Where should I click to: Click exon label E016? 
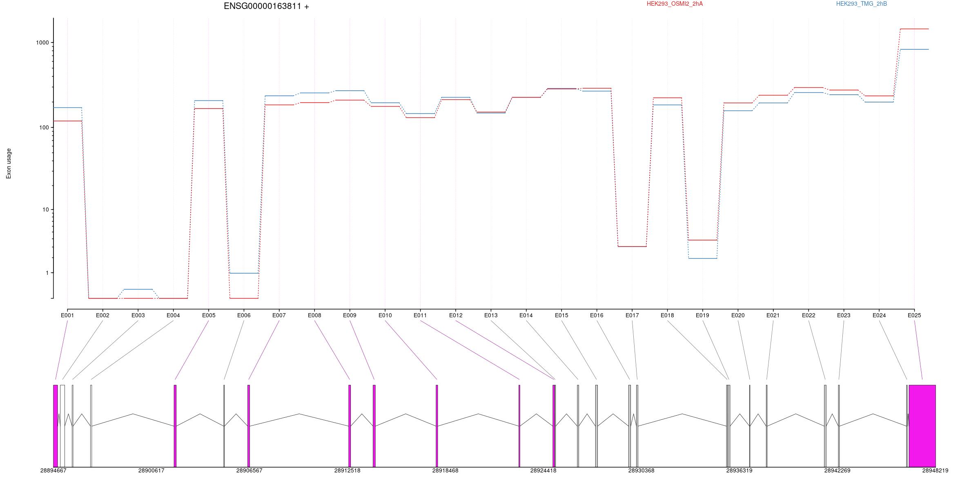click(597, 316)
